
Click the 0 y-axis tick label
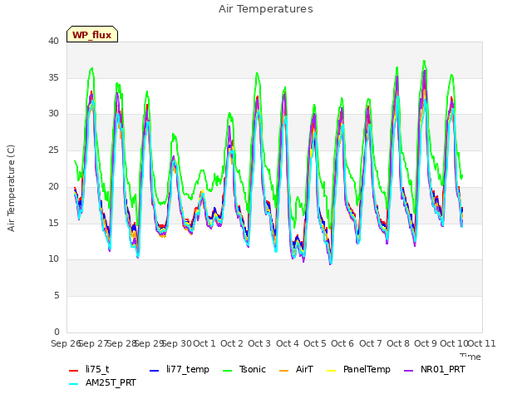coord(57,332)
